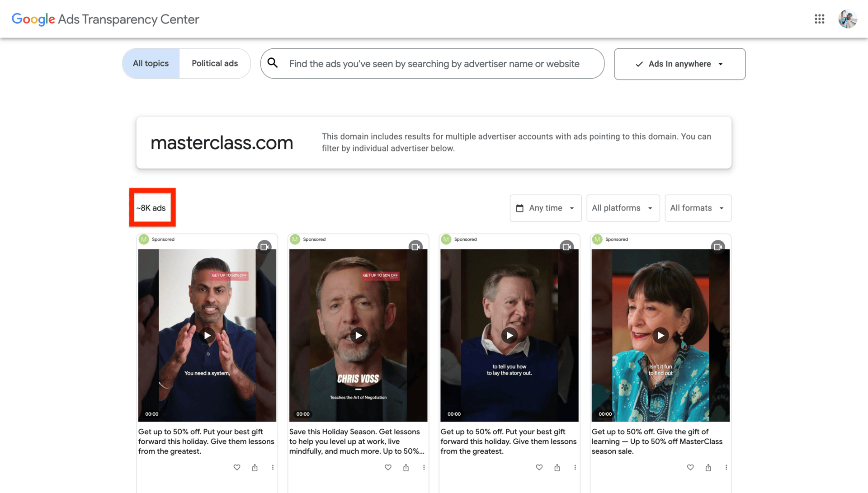Screen dimensions: 868x493
Task: Click the user profile avatar
Action: click(847, 19)
